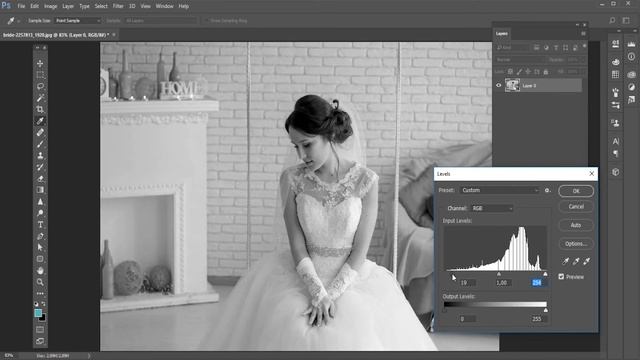Click Cancel in the Levels dialog
Image resolution: width=640 pixels, height=360 pixels.
[576, 207]
